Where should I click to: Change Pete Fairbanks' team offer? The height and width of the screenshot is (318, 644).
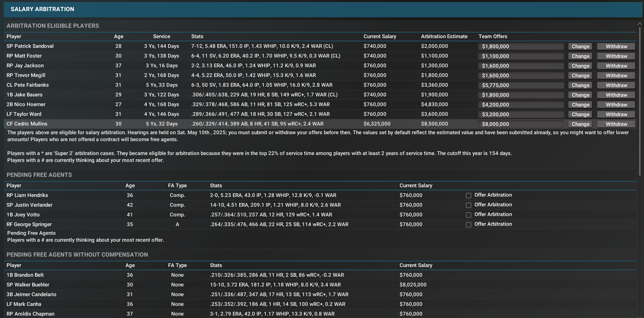tap(580, 85)
